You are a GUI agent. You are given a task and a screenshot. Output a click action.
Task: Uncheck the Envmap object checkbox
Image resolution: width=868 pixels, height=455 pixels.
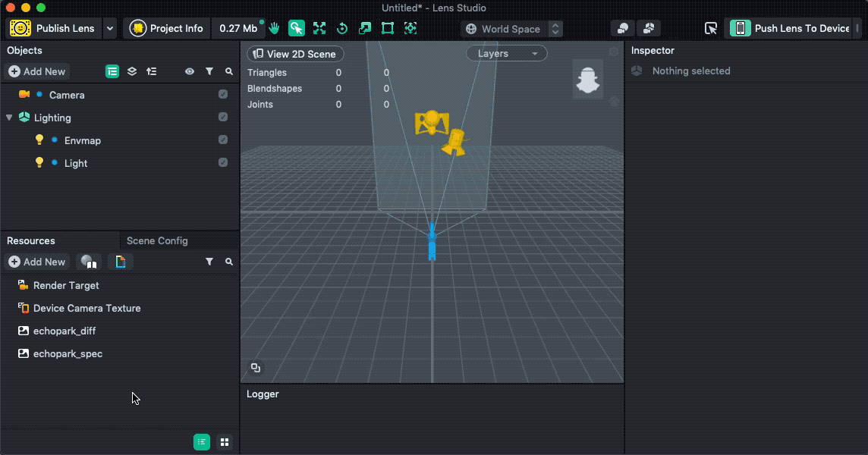tap(223, 140)
